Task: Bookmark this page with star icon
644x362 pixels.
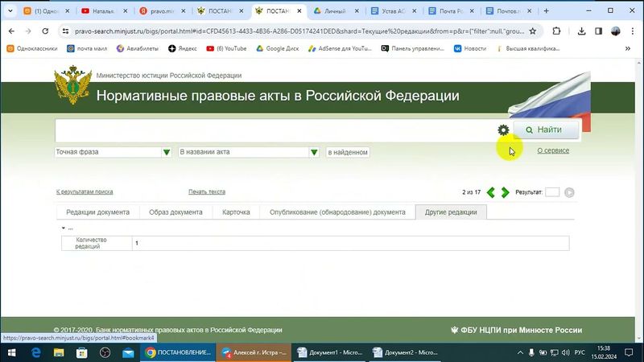Action: click(x=533, y=31)
